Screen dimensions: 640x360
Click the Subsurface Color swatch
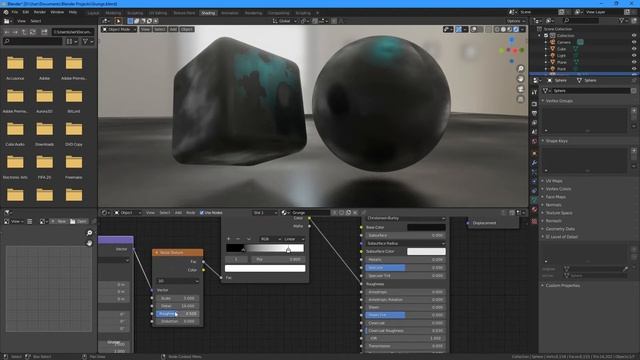point(426,251)
